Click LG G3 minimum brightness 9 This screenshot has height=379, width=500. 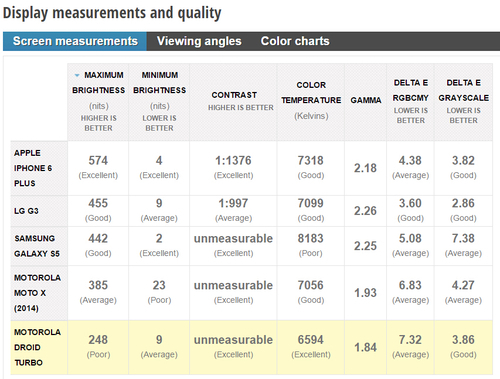(x=159, y=203)
